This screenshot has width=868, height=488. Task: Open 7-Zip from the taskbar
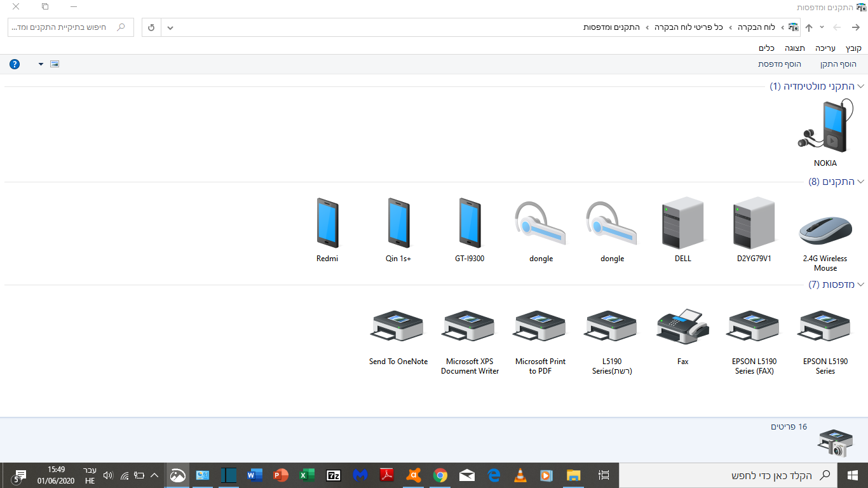coord(334,475)
